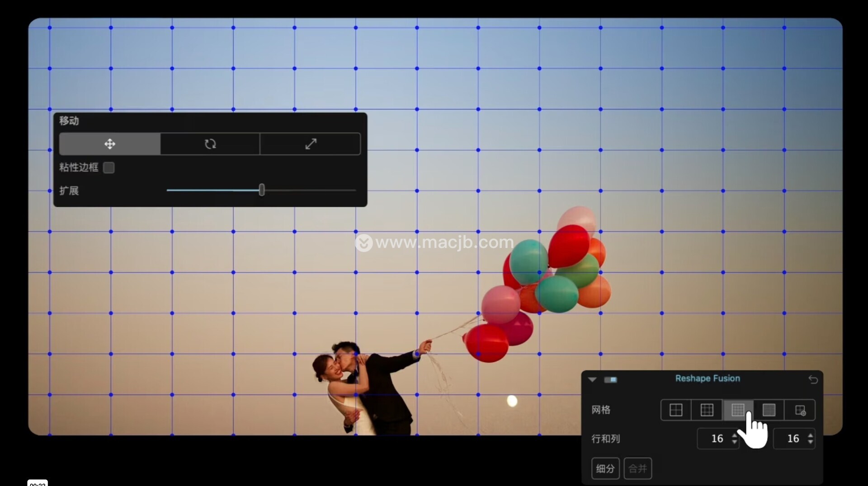Select the highlighted medium-density grid preset

pyautogui.click(x=737, y=410)
